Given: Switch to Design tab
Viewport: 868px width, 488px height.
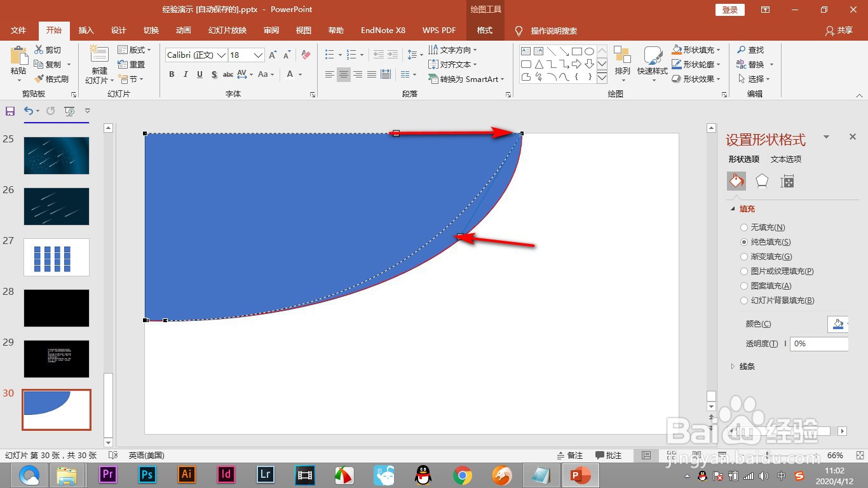Looking at the screenshot, I should click(119, 30).
